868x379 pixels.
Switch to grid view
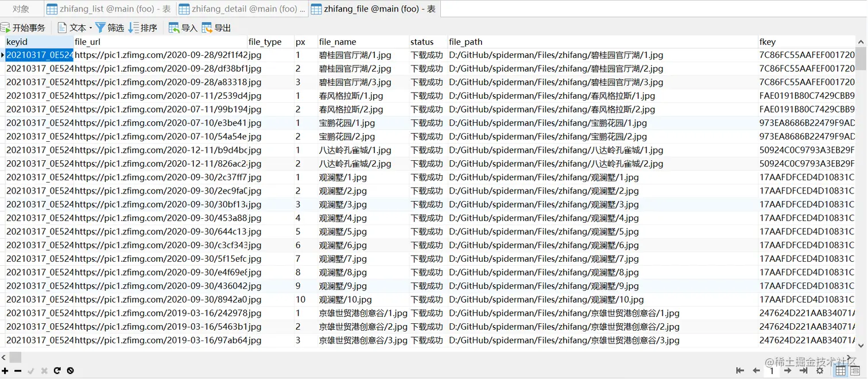pyautogui.click(x=841, y=371)
